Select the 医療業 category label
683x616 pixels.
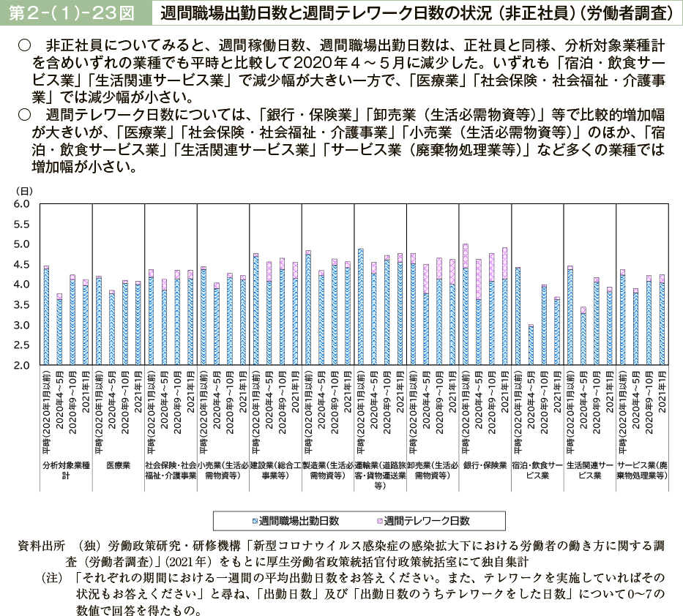118,465
